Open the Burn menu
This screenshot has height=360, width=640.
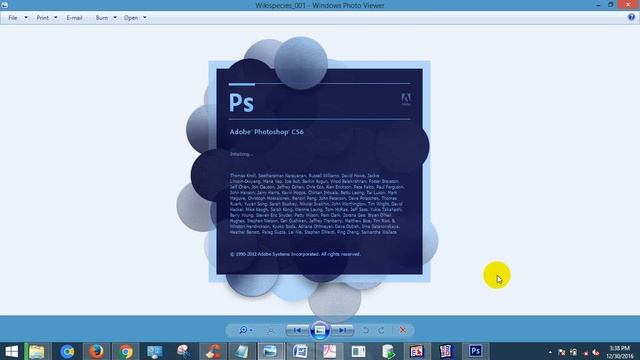[x=102, y=18]
